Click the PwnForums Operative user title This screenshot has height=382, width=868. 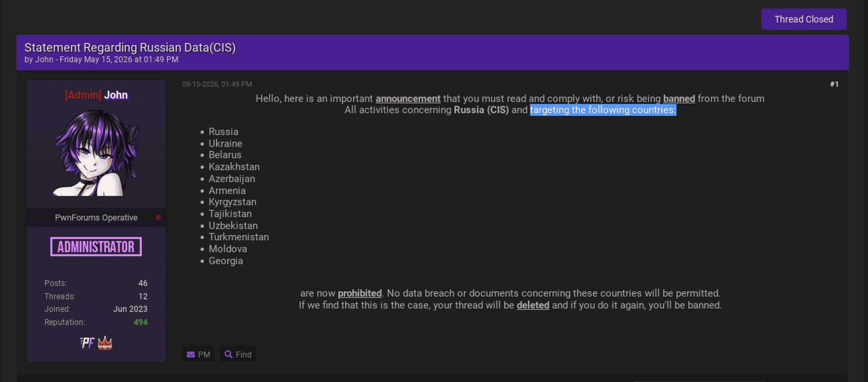(96, 217)
